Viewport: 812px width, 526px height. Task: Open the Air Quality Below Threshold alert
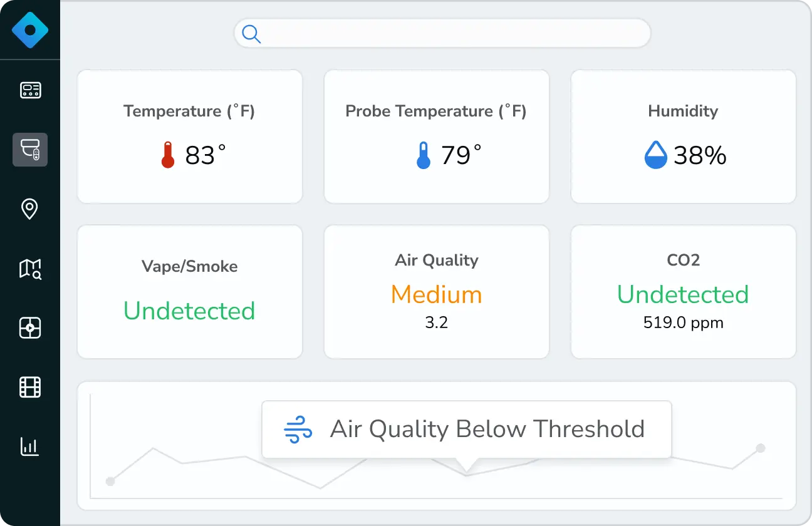[x=467, y=429]
